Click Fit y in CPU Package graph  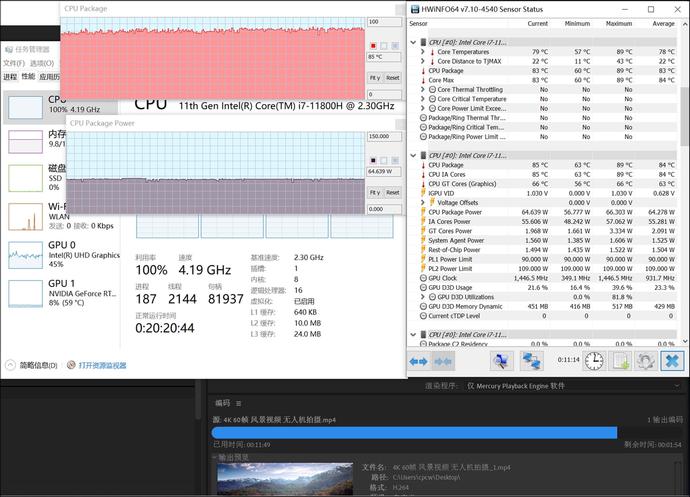click(x=374, y=78)
